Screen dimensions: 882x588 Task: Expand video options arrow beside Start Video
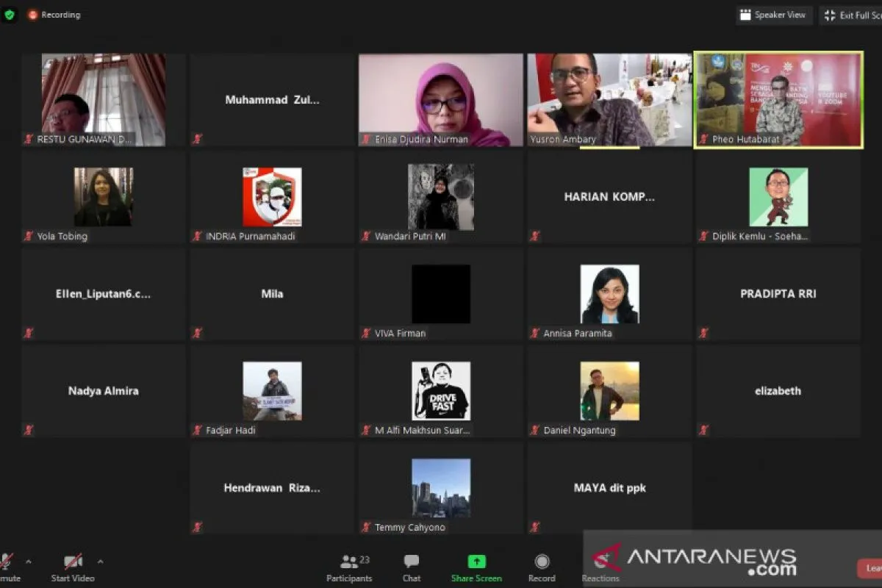(x=100, y=562)
